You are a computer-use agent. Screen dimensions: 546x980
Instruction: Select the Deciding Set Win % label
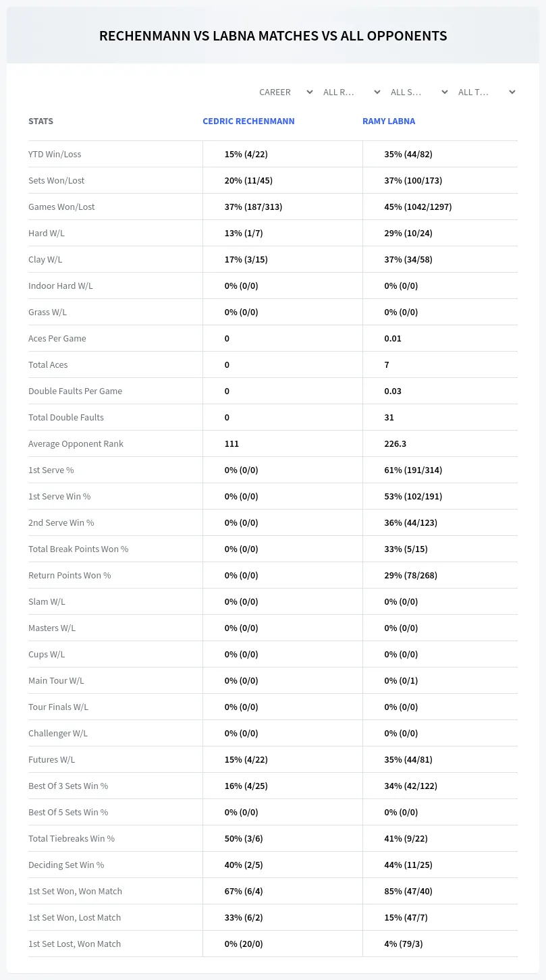point(66,865)
